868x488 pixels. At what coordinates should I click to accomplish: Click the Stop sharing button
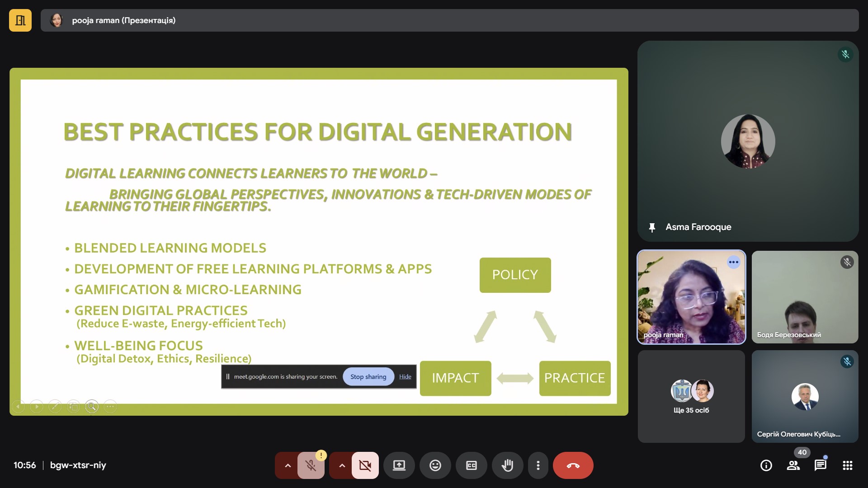[368, 377]
